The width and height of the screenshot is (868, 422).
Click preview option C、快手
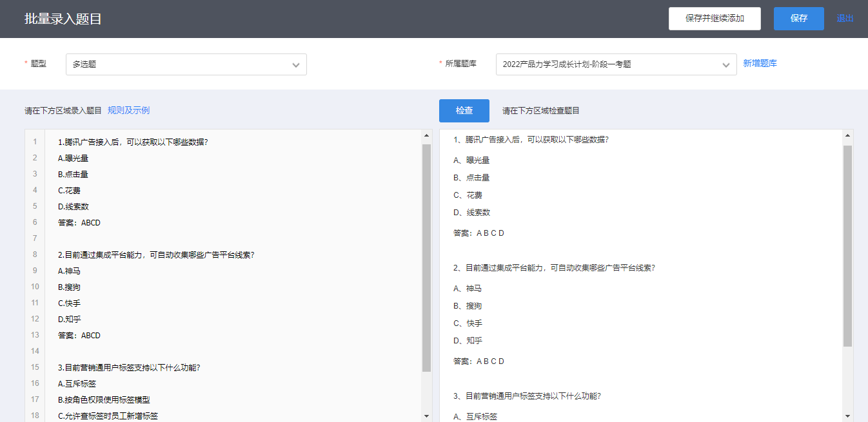point(468,323)
